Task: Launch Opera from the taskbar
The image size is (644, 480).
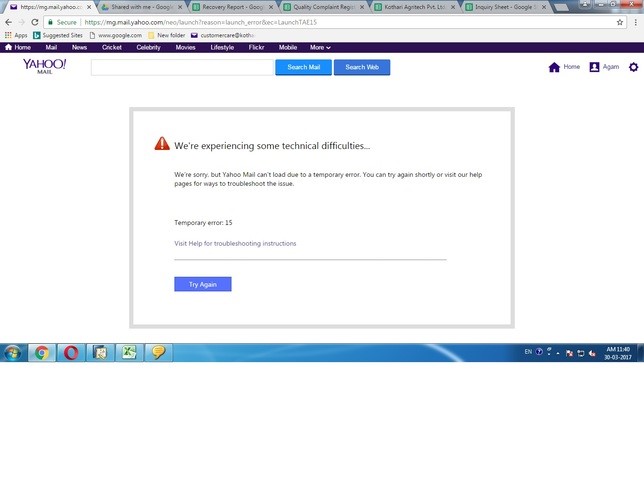Action: [71, 353]
